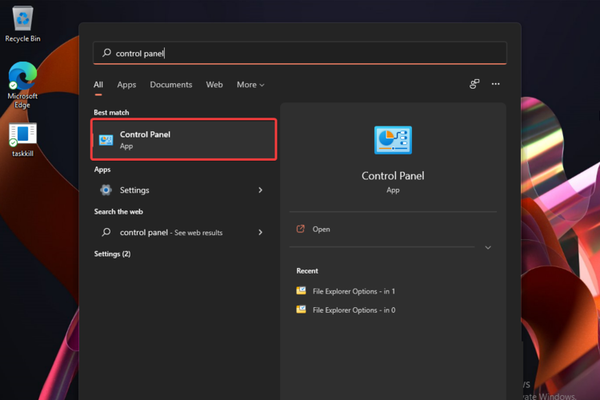Open the Recycle Bin desktop icon
This screenshot has width=600, height=400.
(22, 20)
